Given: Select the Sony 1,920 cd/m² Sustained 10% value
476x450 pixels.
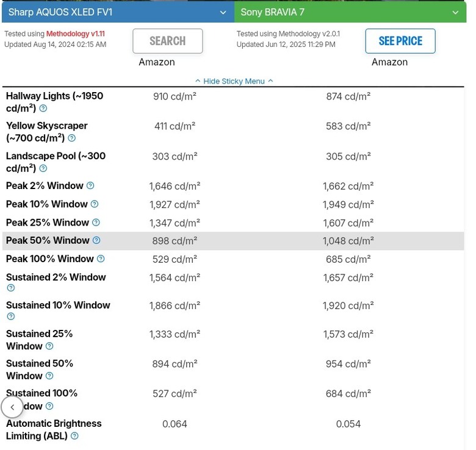Looking at the screenshot, I should click(x=348, y=305).
